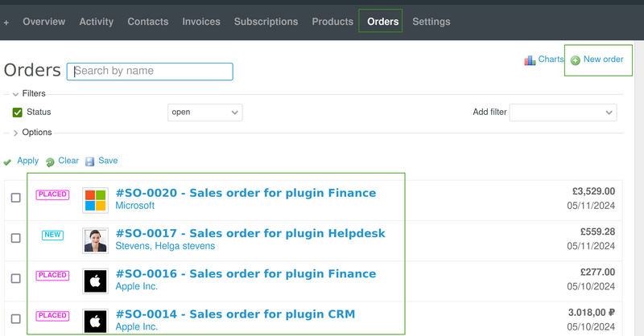Click Helga Stevens avatar photo

coord(95,240)
